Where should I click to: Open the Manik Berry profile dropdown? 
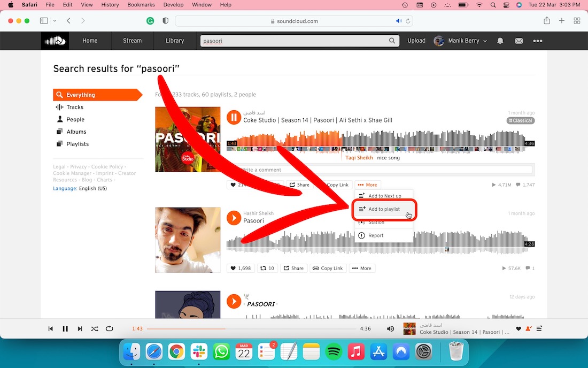tap(460, 41)
